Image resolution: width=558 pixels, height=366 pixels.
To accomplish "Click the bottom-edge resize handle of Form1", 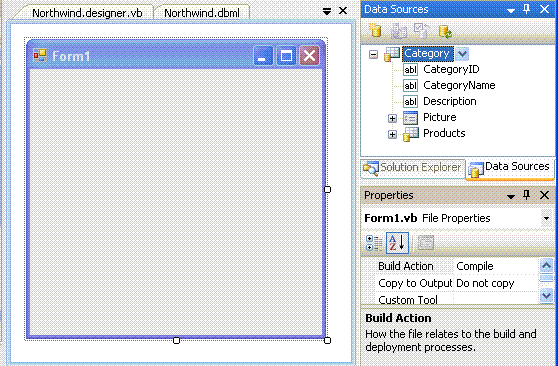I will click(176, 341).
